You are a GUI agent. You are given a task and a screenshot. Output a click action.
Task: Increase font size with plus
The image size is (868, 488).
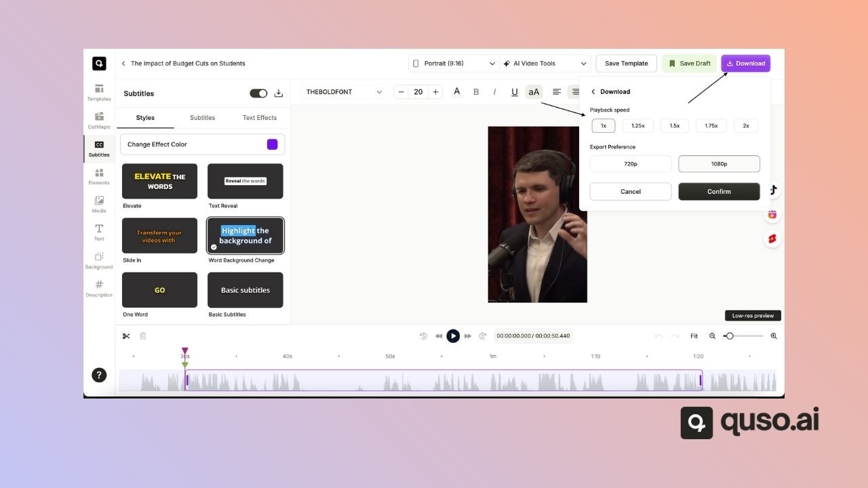coord(435,92)
